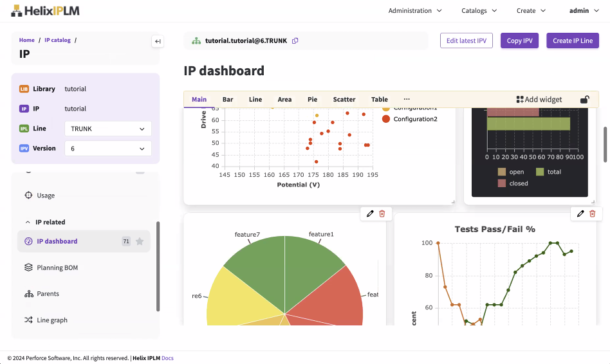Click the Create IP Line button
610x364 pixels.
coord(572,41)
